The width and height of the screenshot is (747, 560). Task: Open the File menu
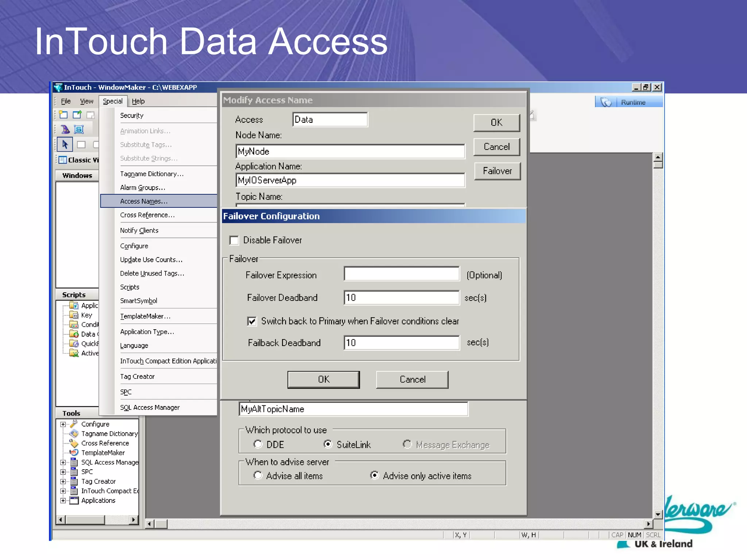[66, 101]
